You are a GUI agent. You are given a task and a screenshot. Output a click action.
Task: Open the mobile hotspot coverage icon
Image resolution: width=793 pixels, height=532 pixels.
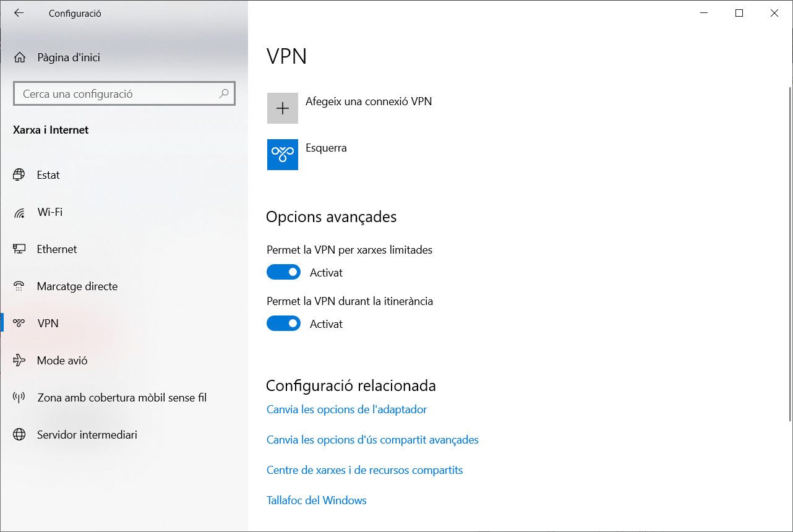coord(19,398)
